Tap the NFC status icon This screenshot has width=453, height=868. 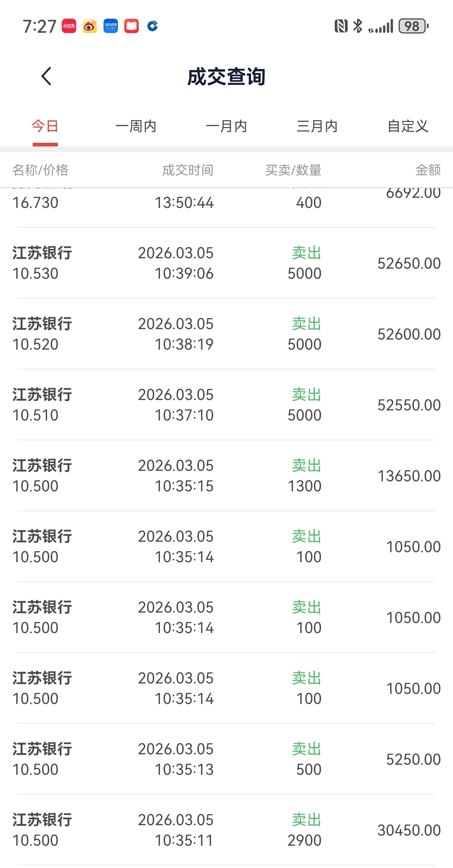pos(341,26)
